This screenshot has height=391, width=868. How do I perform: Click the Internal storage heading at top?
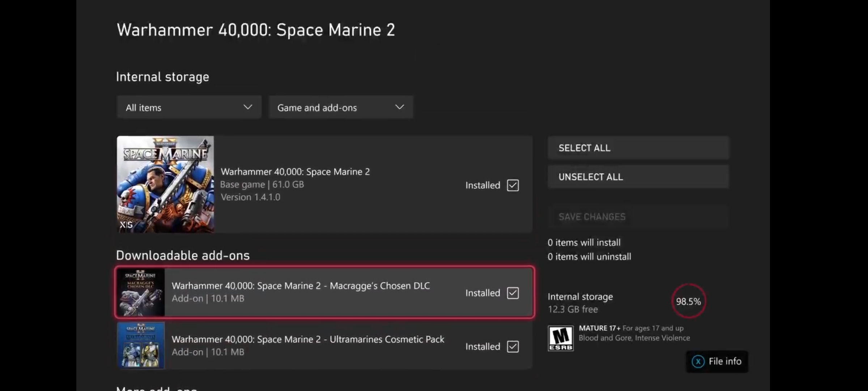pos(163,77)
